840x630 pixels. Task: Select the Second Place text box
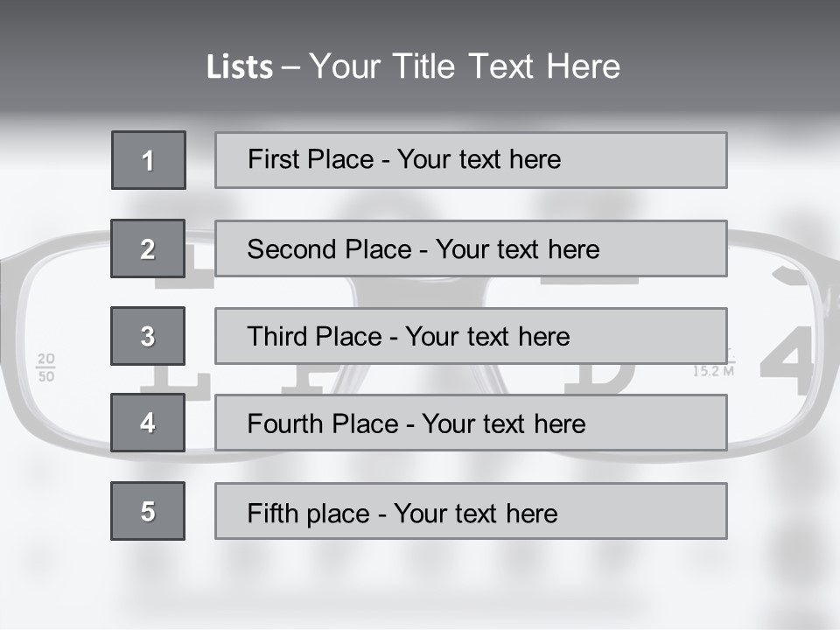coord(471,248)
